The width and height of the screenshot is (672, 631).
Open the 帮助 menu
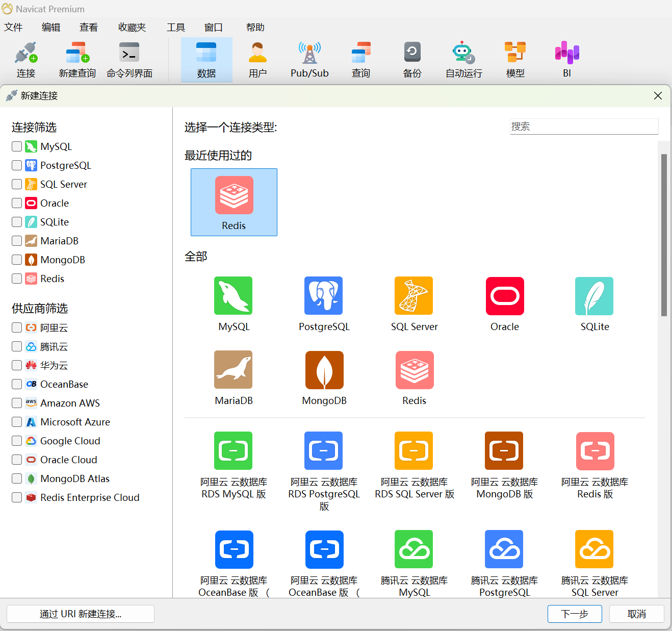click(255, 28)
